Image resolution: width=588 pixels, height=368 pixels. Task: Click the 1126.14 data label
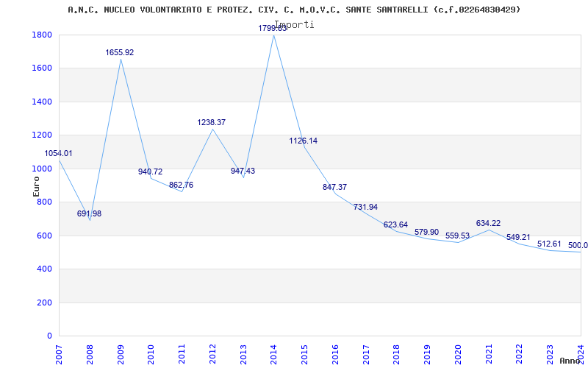(x=304, y=141)
